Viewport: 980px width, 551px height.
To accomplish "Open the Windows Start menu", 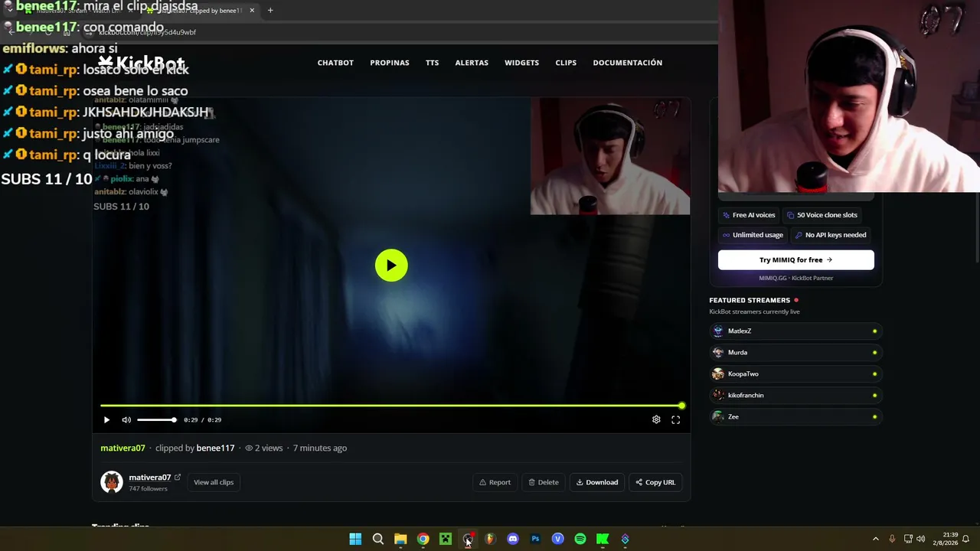I will click(355, 539).
